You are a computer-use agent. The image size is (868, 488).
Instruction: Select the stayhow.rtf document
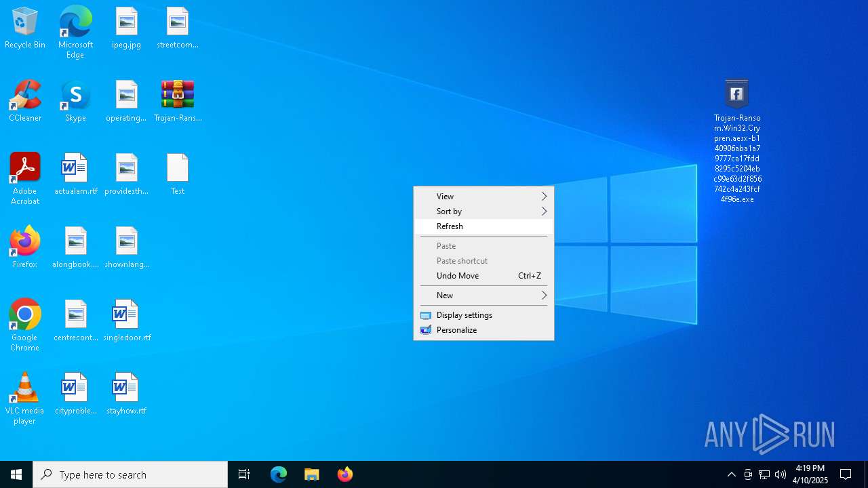pyautogui.click(x=127, y=394)
